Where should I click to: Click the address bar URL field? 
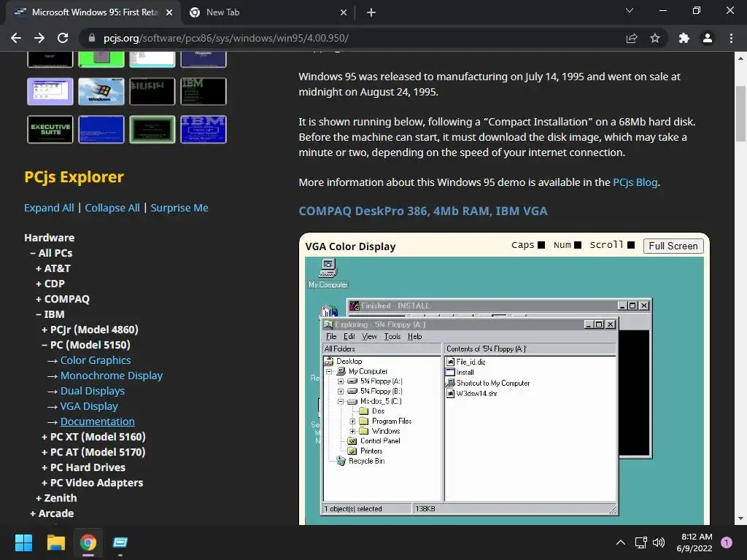(352, 38)
